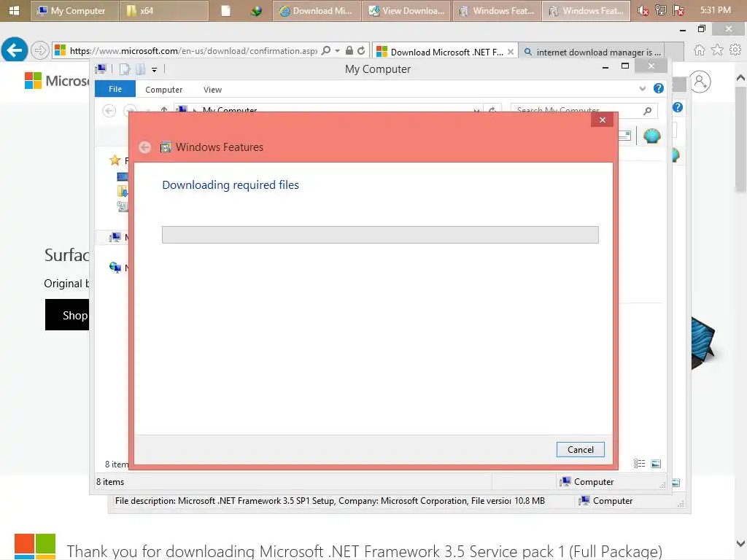The image size is (747, 560).
Task: Click scroll up arrow of browser page
Action: click(740, 77)
